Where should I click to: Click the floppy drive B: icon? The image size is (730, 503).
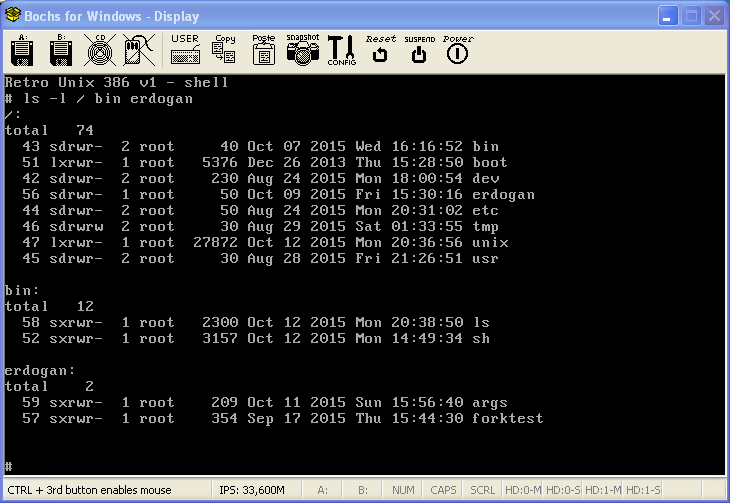[x=59, y=50]
